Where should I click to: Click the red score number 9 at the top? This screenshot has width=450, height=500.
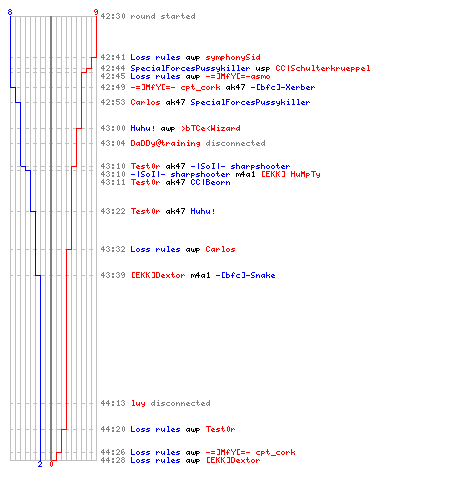(96, 12)
